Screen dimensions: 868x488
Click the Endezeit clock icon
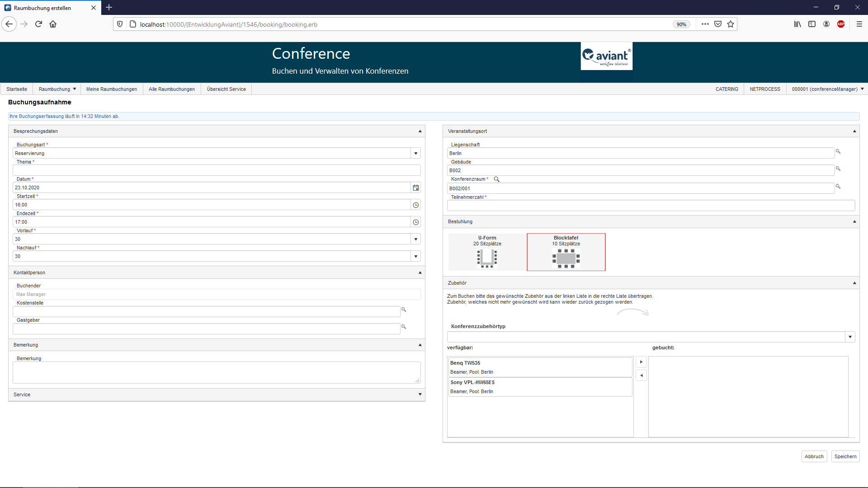(x=415, y=222)
